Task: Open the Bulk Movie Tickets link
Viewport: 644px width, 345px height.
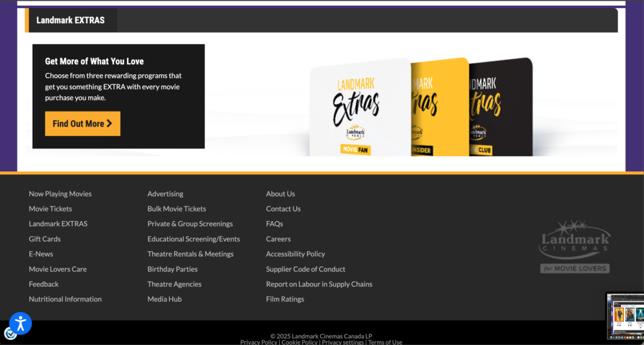Action: tap(177, 209)
